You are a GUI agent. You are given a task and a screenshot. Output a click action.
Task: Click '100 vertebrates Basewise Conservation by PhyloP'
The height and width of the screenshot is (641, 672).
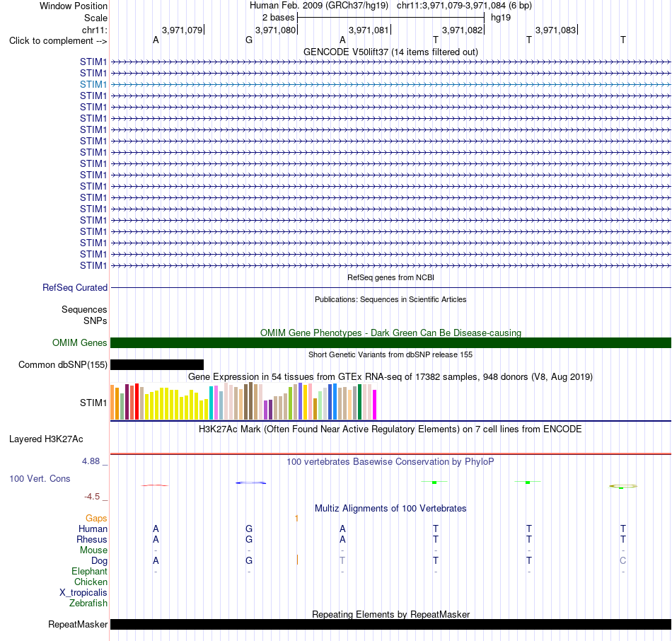390,462
